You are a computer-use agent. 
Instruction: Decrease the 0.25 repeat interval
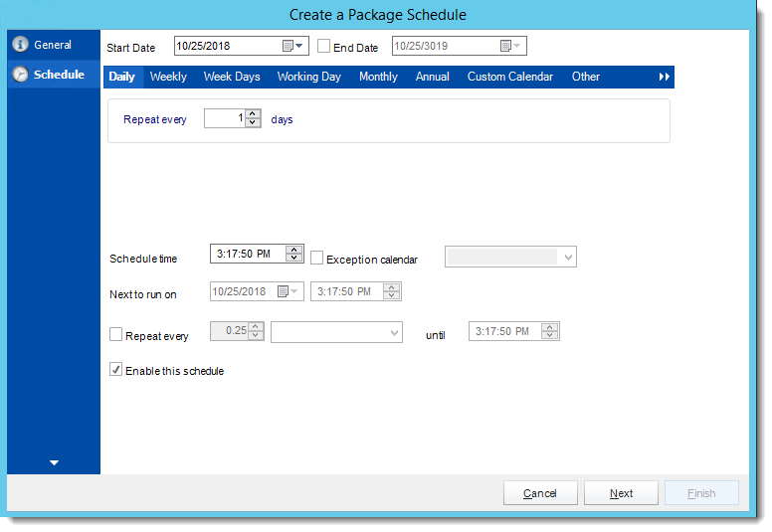pos(256,335)
